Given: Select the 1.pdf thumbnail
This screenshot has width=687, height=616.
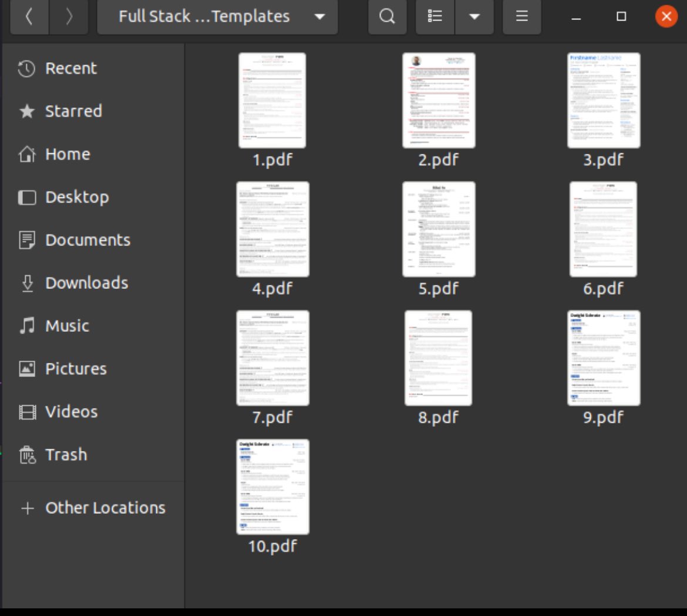Looking at the screenshot, I should pyautogui.click(x=272, y=100).
